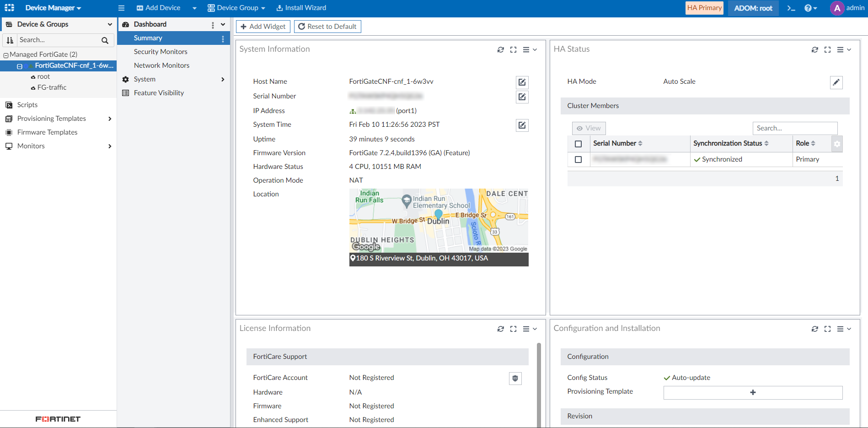This screenshot has height=428, width=868.
Task: Check the Primary cluster member row
Action: pos(578,160)
